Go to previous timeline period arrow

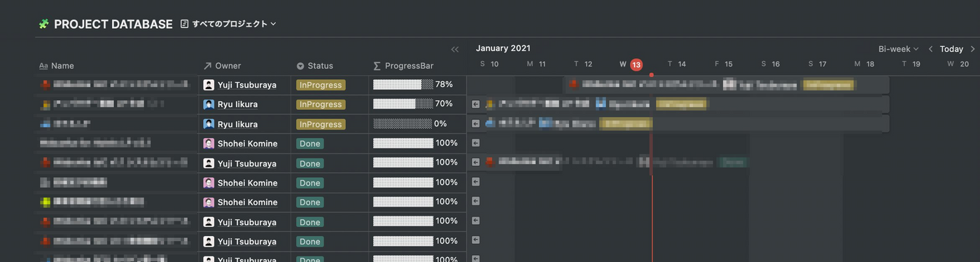pyautogui.click(x=930, y=49)
